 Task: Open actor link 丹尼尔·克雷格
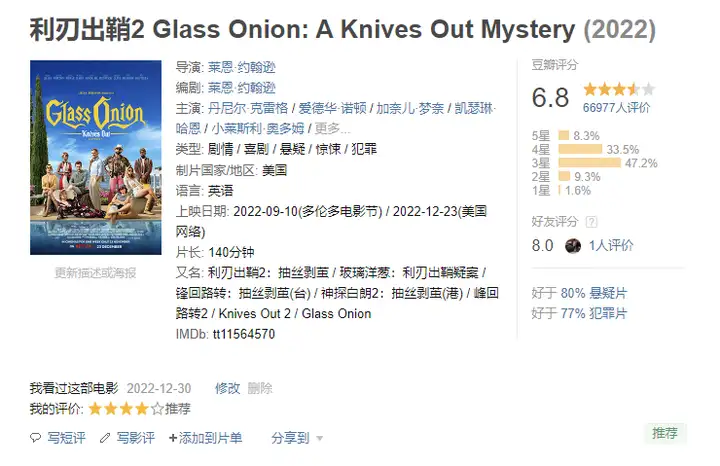(248, 108)
